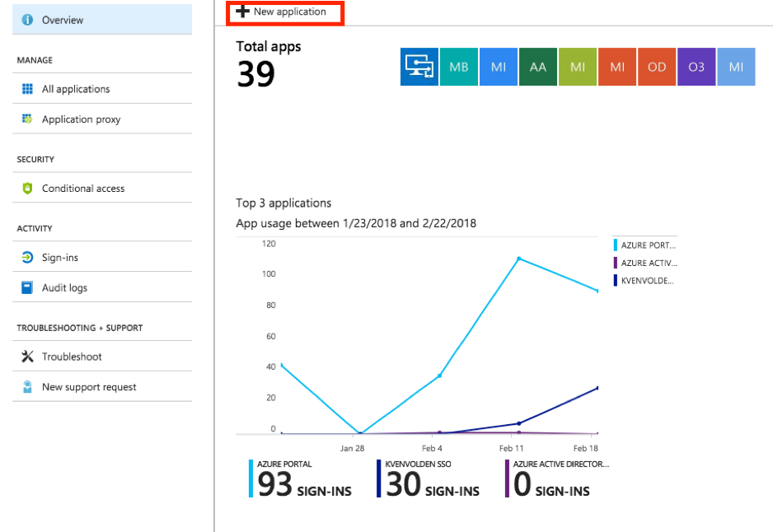Click the Total apps 39 count

click(255, 74)
